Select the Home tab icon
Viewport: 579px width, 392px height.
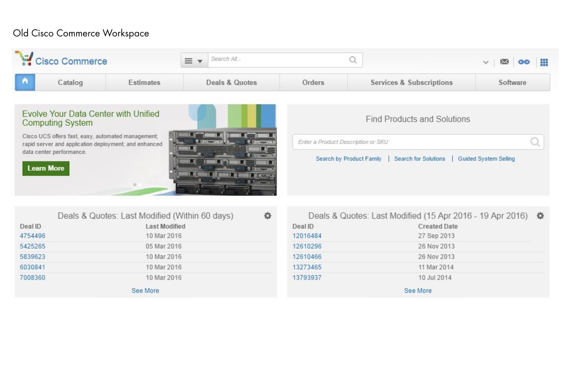25,82
